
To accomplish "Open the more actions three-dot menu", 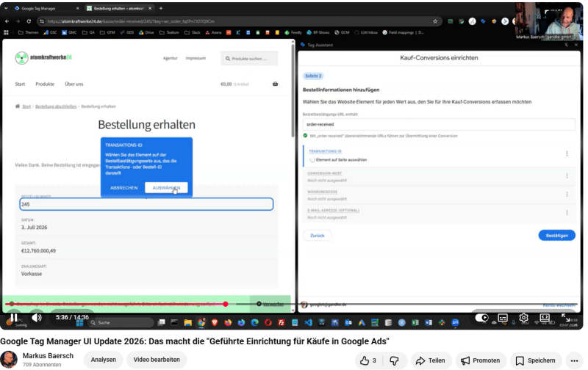I will coord(574,360).
